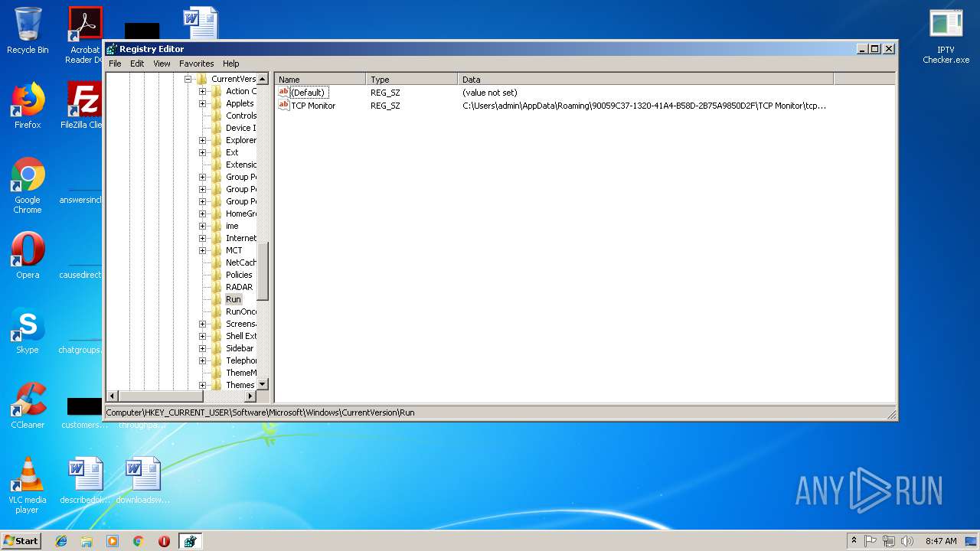Click tree scrollbar up arrow
This screenshot has height=551, width=980.
click(x=263, y=79)
